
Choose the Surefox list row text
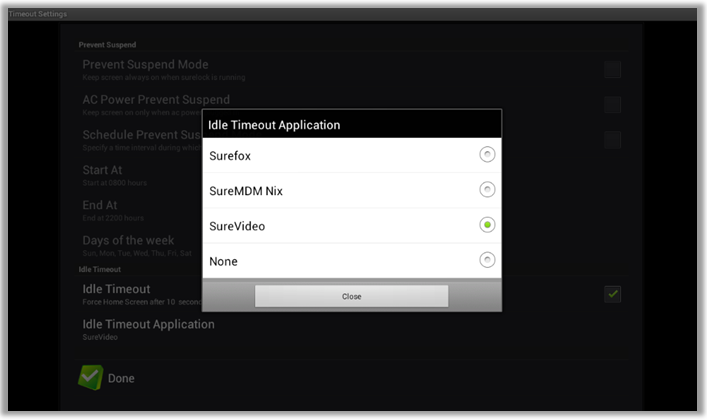point(230,156)
